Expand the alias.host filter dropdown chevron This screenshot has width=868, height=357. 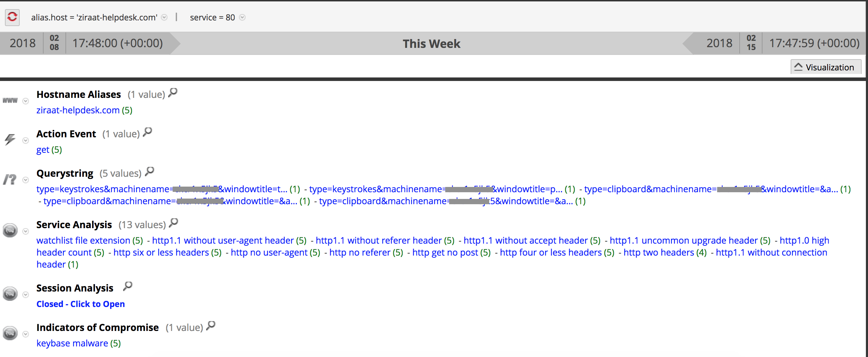click(164, 18)
